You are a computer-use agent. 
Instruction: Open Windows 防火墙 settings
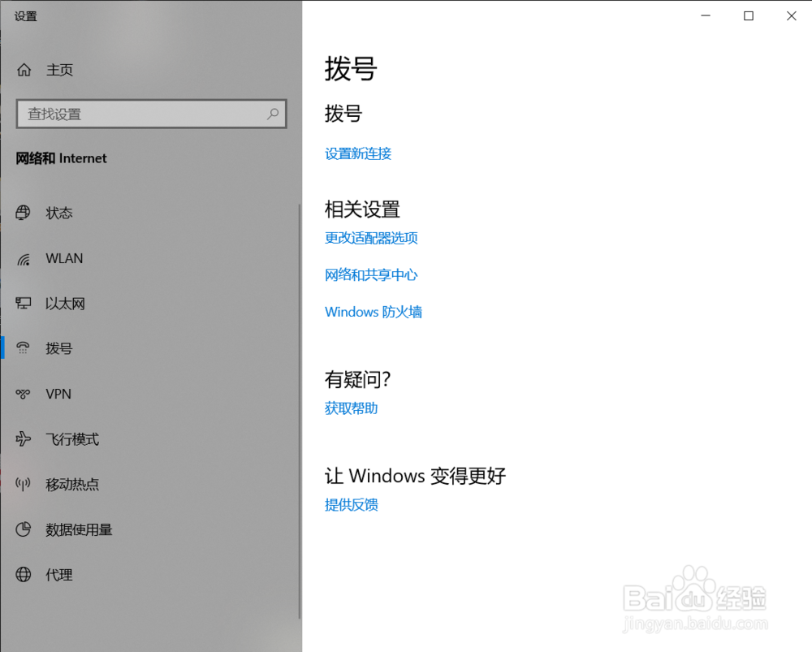373,311
